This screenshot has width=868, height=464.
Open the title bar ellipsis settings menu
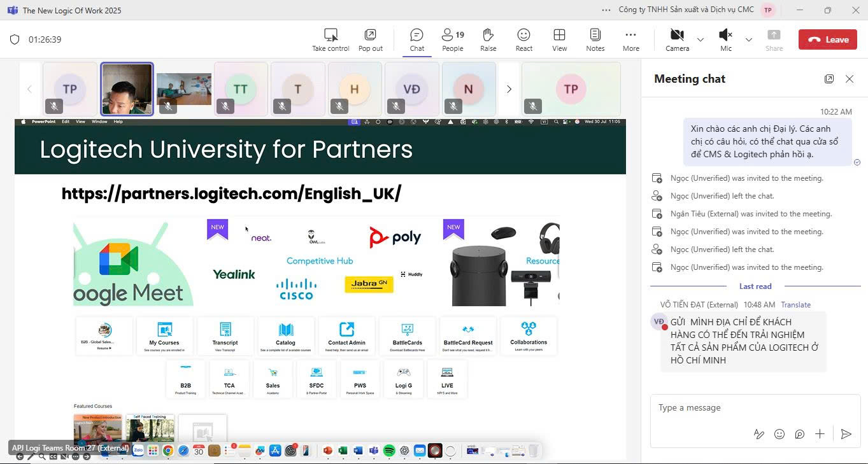point(606,10)
